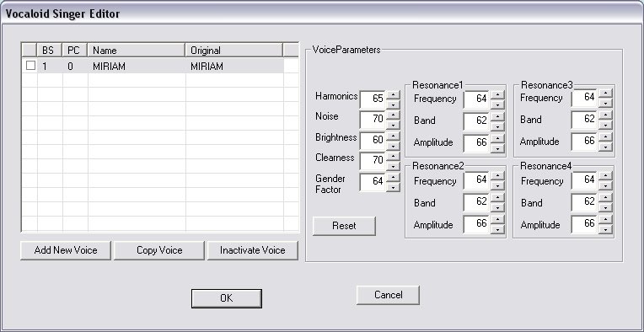Click the Add New Voice button
Image resolution: width=644 pixels, height=332 pixels.
(66, 250)
